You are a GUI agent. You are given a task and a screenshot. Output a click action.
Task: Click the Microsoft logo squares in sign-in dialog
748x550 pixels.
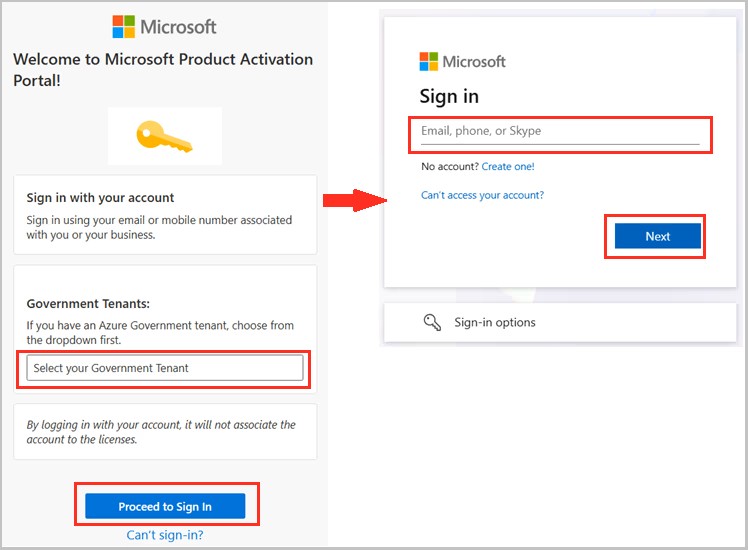click(429, 61)
